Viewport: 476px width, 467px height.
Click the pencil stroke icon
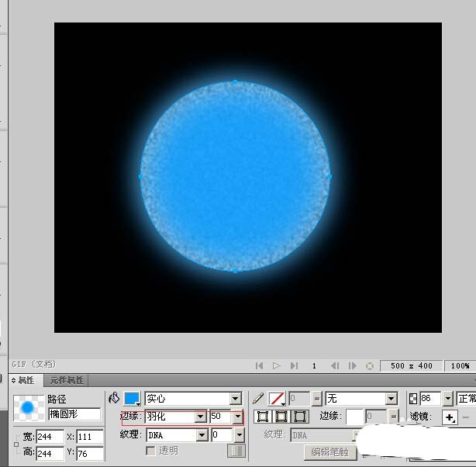coord(258,398)
